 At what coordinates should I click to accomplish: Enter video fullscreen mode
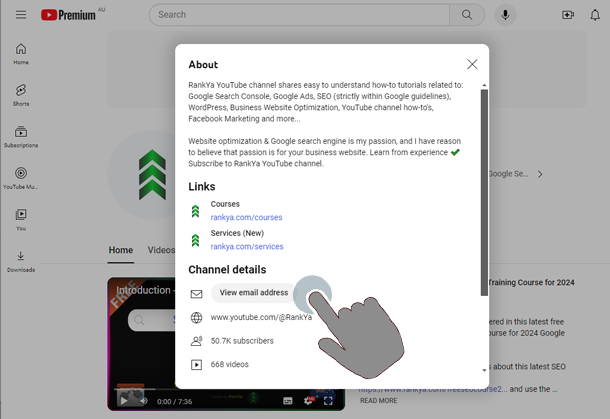[x=328, y=401]
